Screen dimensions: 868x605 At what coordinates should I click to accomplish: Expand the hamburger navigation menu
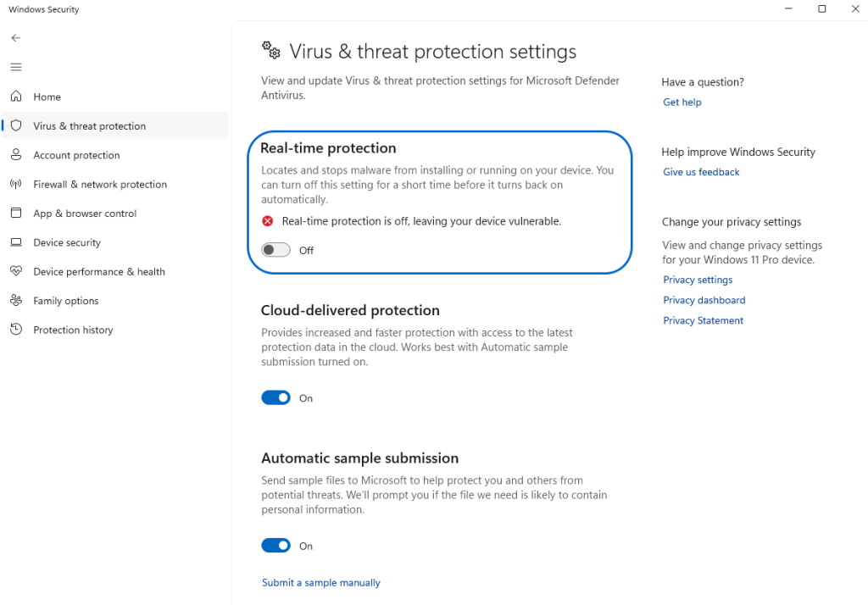tap(15, 67)
